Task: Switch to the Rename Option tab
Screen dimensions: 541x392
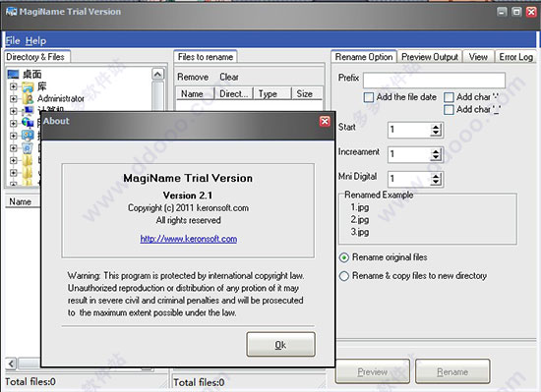Action: 364,57
